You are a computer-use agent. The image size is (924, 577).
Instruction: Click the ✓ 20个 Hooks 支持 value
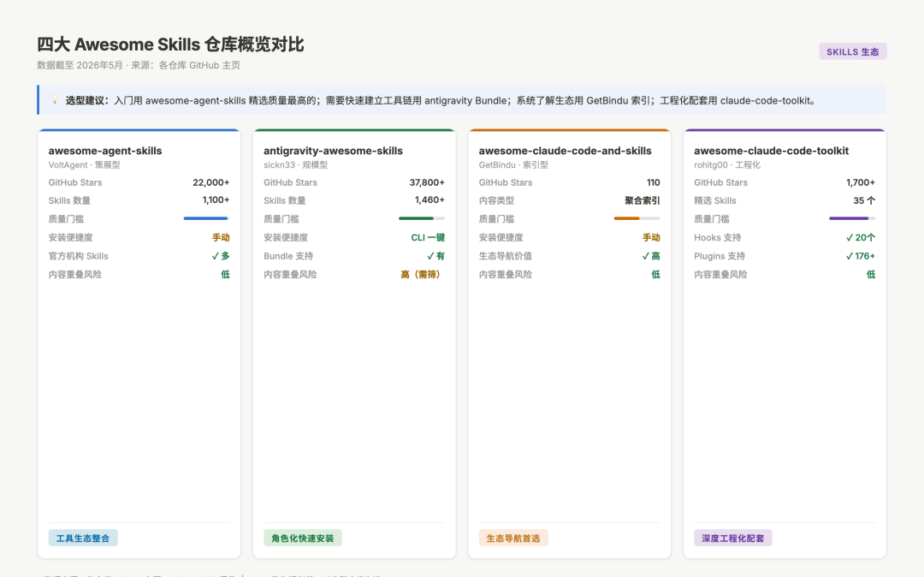tap(861, 237)
